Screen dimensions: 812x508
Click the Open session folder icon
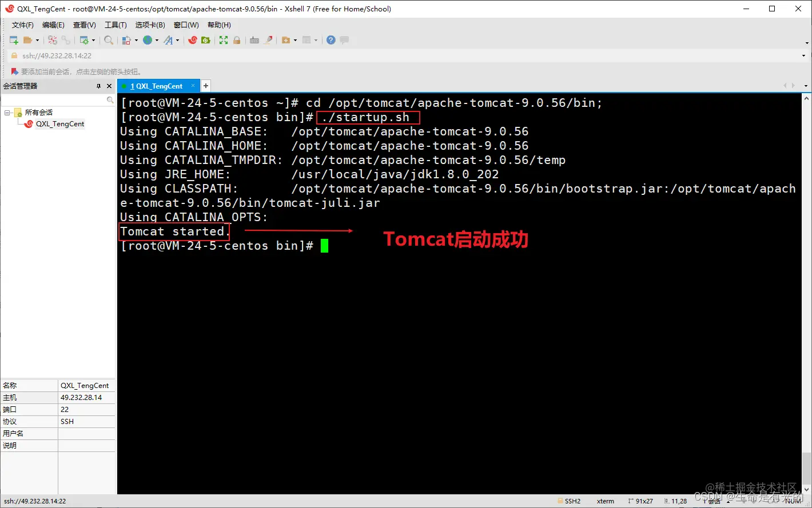27,40
